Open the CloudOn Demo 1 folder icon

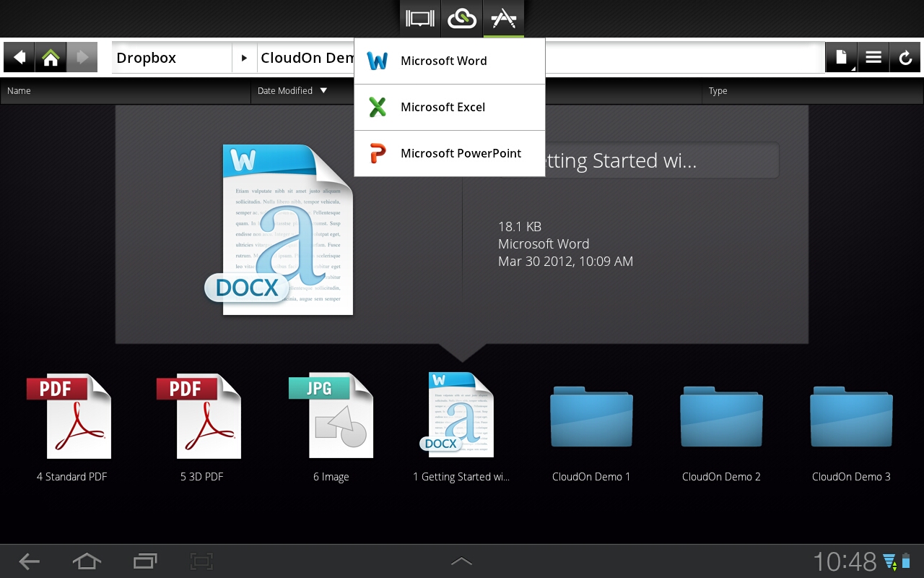coord(591,416)
